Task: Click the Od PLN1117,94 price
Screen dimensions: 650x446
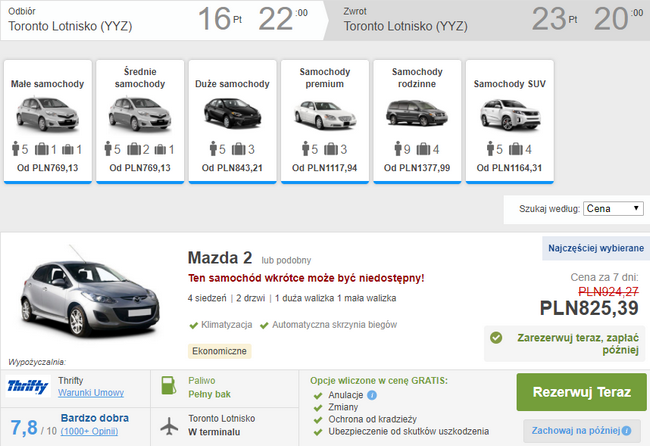Action: point(325,168)
